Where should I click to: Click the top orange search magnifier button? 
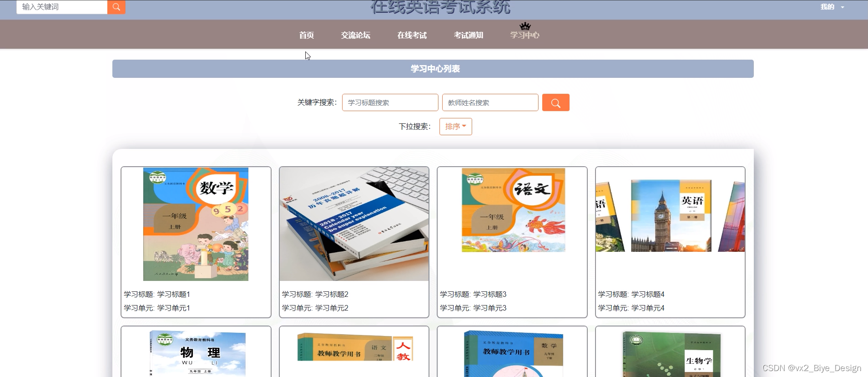116,7
